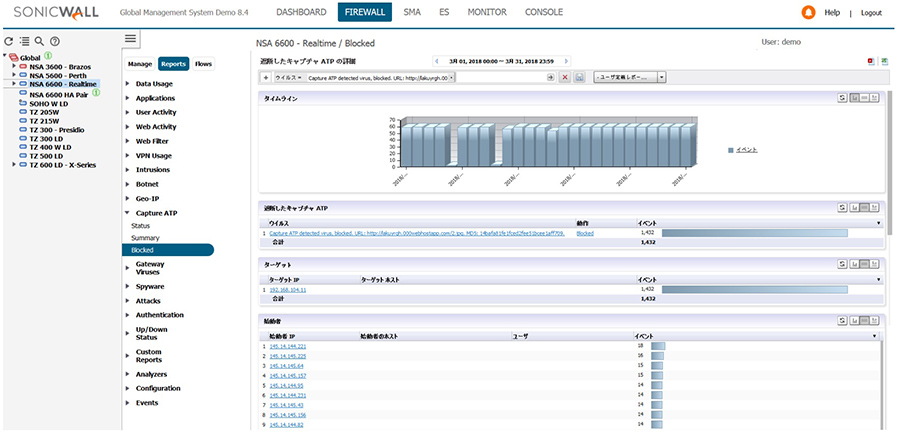Click the Logout link

(871, 13)
